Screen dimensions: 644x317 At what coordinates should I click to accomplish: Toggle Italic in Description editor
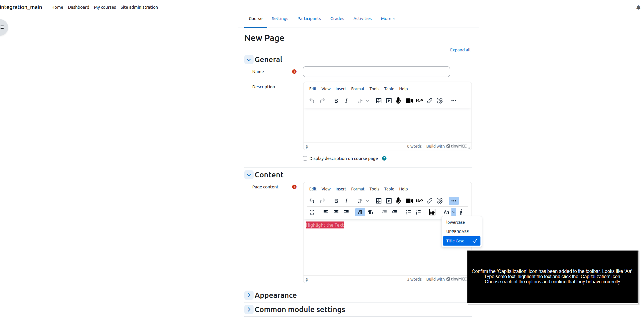point(346,101)
